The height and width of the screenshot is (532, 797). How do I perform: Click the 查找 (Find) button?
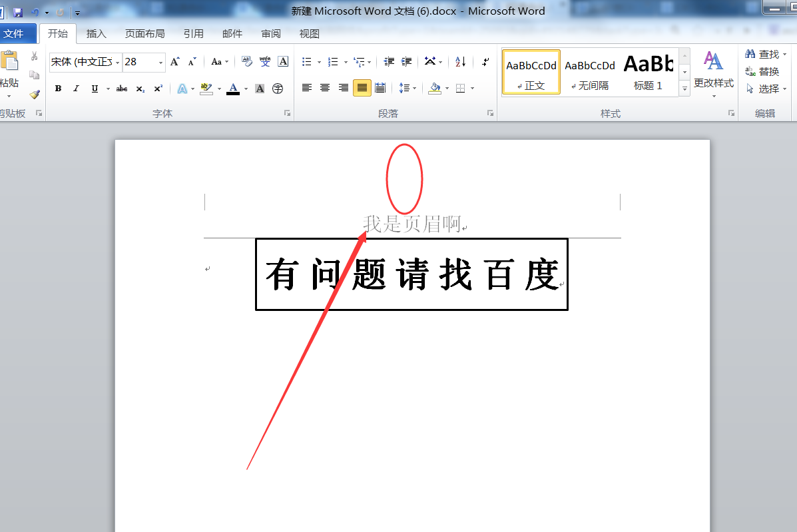point(766,54)
